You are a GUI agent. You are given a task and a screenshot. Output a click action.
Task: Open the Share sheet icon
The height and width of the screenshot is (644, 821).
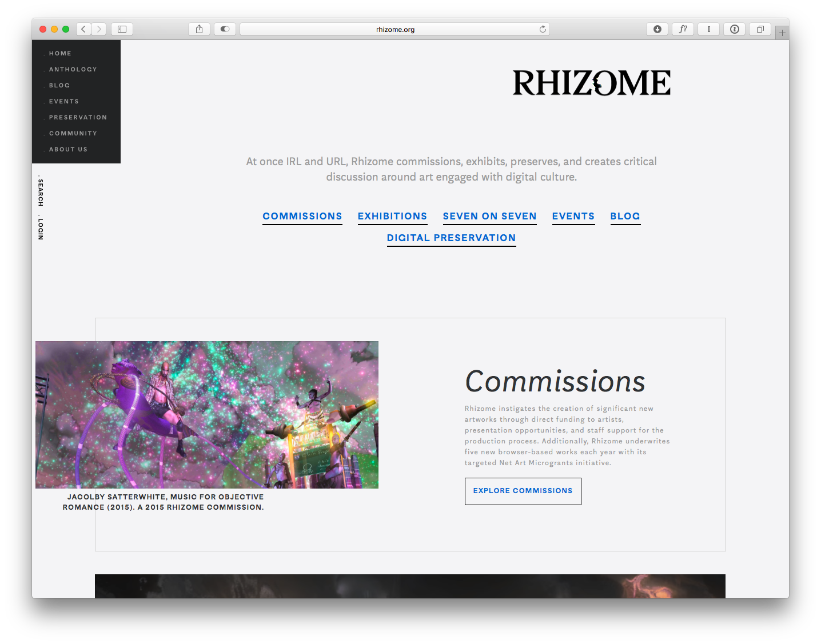click(x=199, y=29)
